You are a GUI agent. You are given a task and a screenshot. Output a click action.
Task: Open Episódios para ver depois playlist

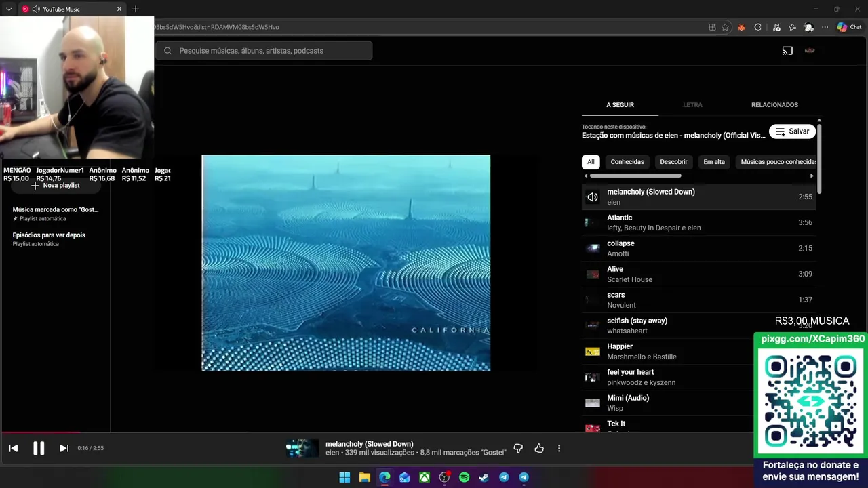pyautogui.click(x=49, y=239)
